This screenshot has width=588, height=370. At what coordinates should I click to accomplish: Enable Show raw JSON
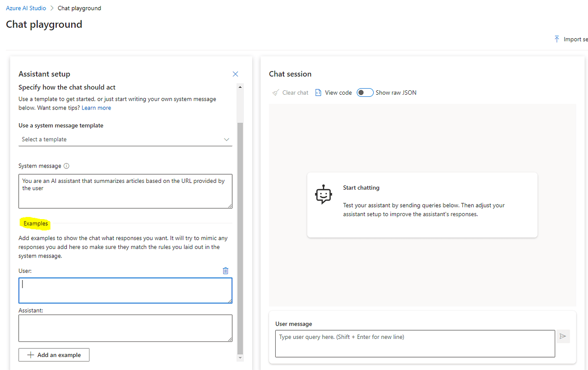[x=365, y=92]
